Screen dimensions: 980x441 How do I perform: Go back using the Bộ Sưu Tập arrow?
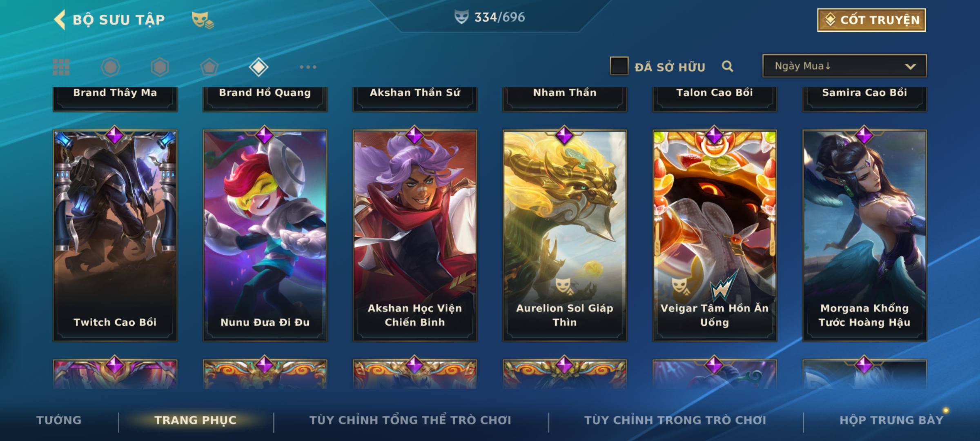tap(60, 20)
